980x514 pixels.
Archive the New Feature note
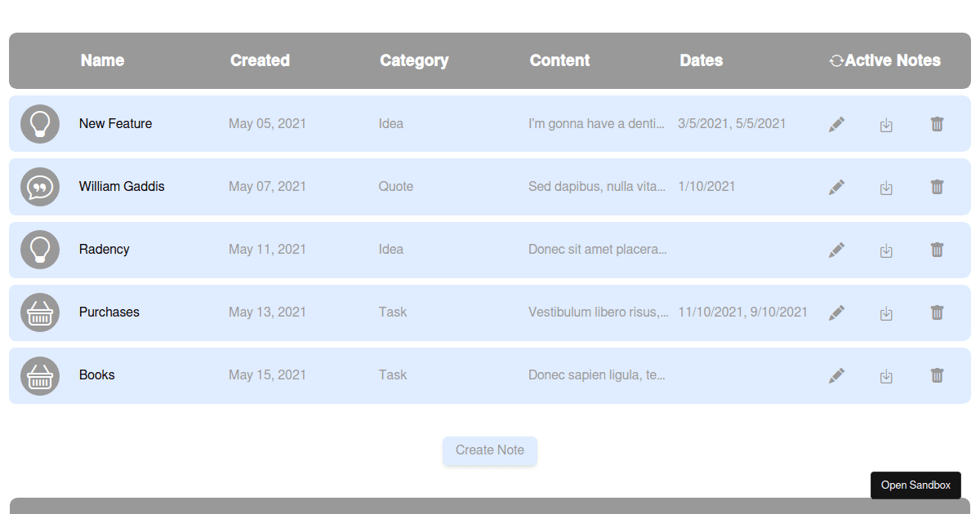(886, 125)
